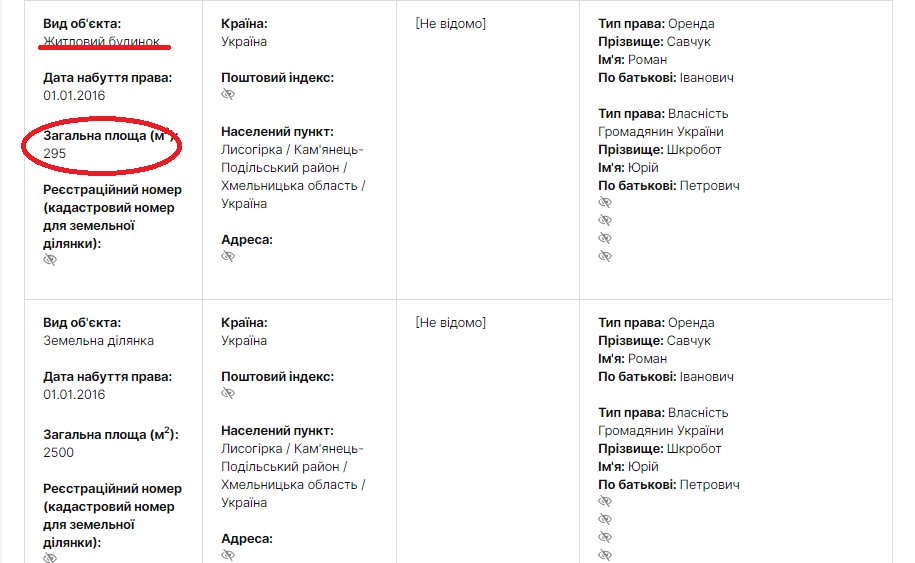
Task: Click the Земельна ділянка object type text
Action: (98, 341)
